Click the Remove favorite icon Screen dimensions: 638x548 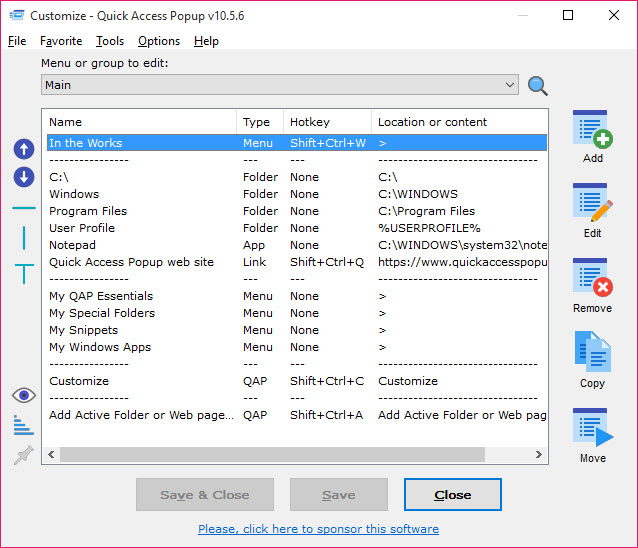point(592,277)
